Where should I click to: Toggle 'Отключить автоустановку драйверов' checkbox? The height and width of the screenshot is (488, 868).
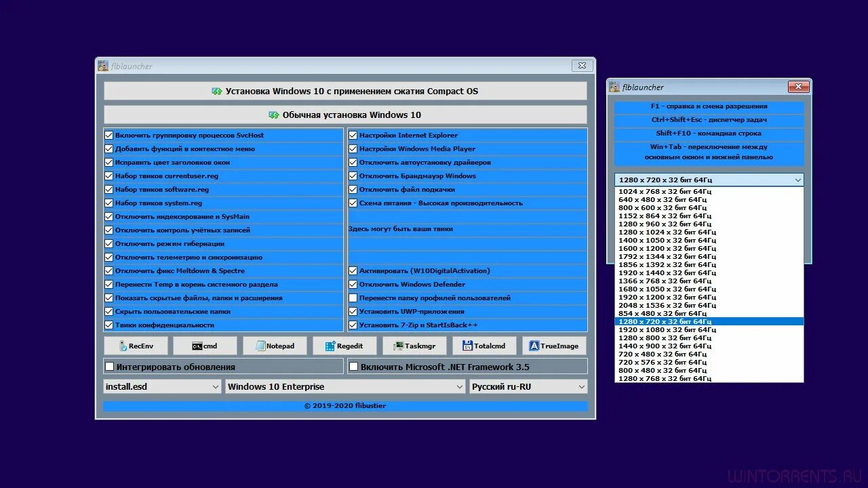point(353,162)
